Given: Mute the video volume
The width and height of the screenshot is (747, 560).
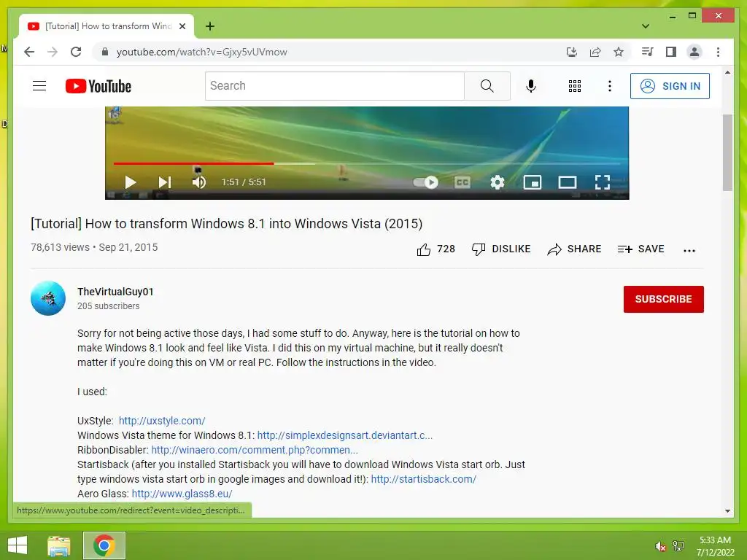Looking at the screenshot, I should (x=199, y=182).
